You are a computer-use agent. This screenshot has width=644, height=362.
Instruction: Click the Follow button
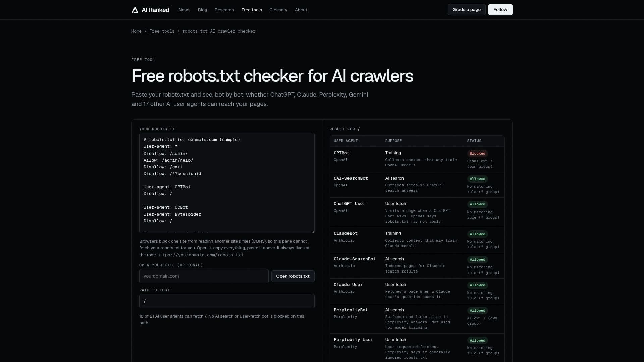click(x=500, y=10)
